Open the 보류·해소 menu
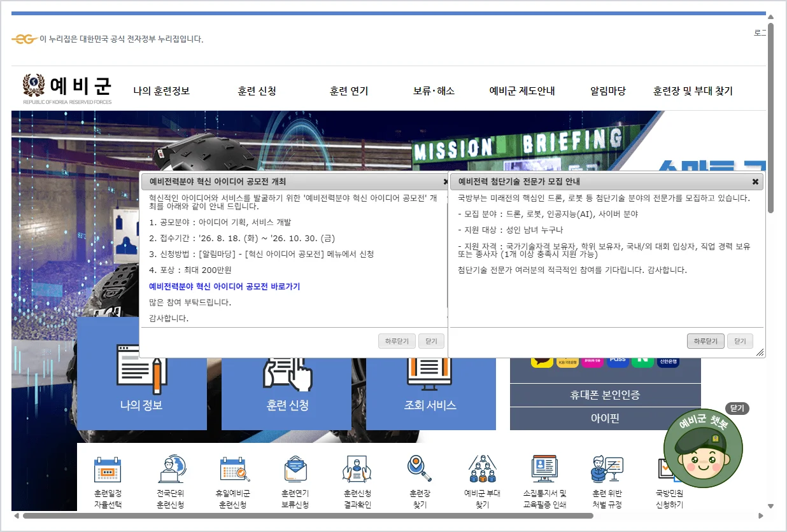The image size is (787, 532). (x=434, y=91)
